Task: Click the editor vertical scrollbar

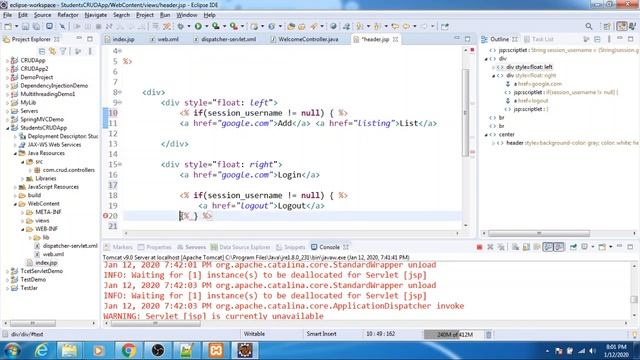Action: (466, 112)
